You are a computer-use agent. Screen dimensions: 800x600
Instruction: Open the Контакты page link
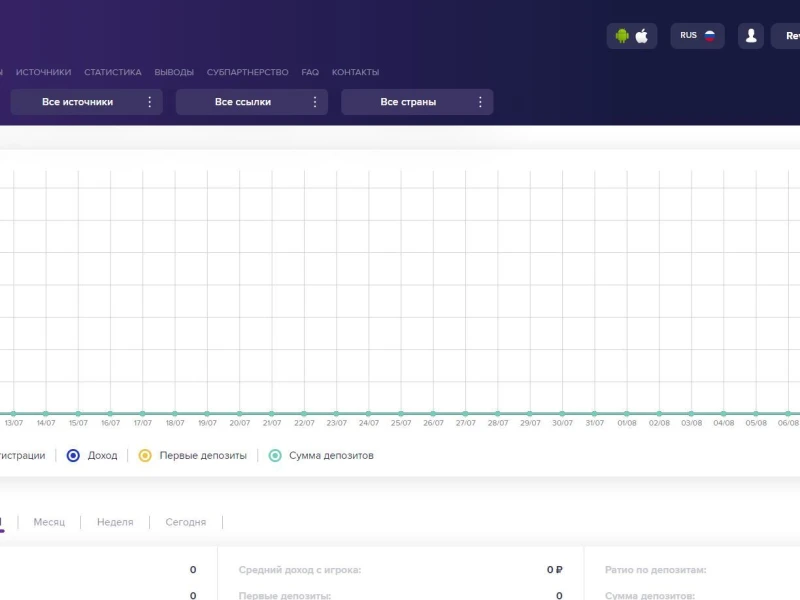355,72
